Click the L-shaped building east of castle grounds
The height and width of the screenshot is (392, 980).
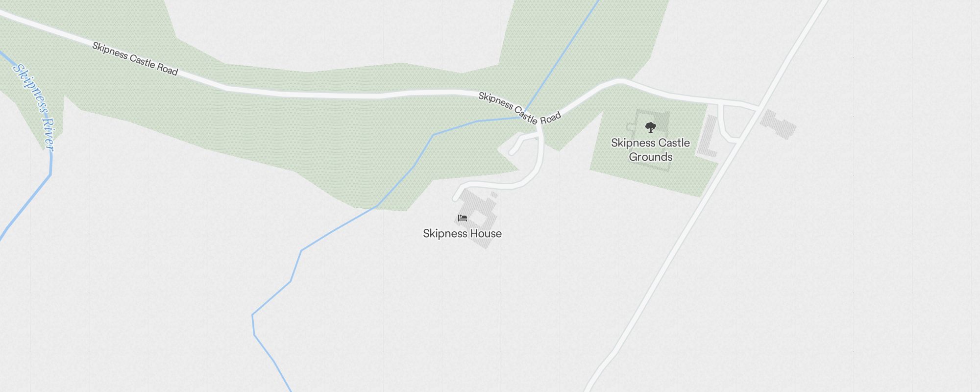(708, 137)
